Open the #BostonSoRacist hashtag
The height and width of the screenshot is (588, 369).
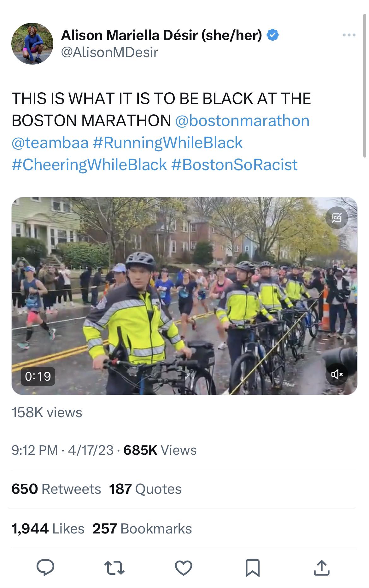coord(234,165)
